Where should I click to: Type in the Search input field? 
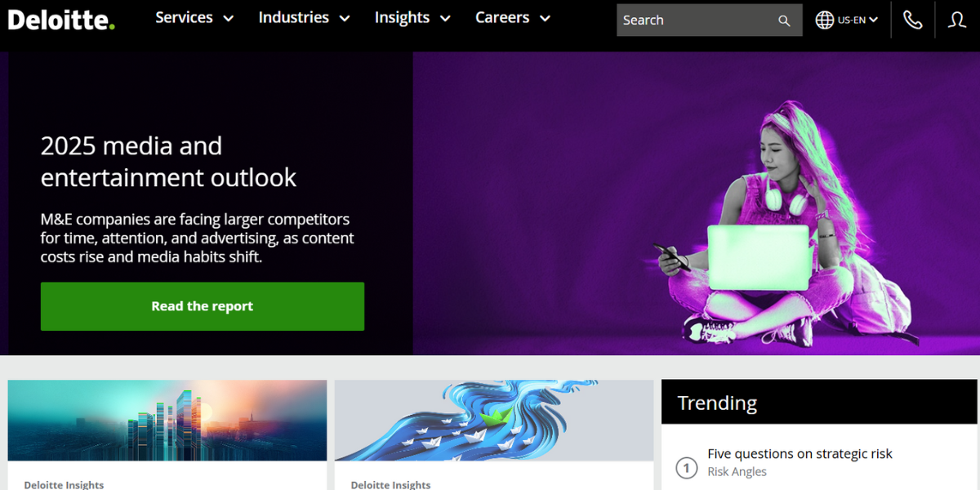[694, 20]
